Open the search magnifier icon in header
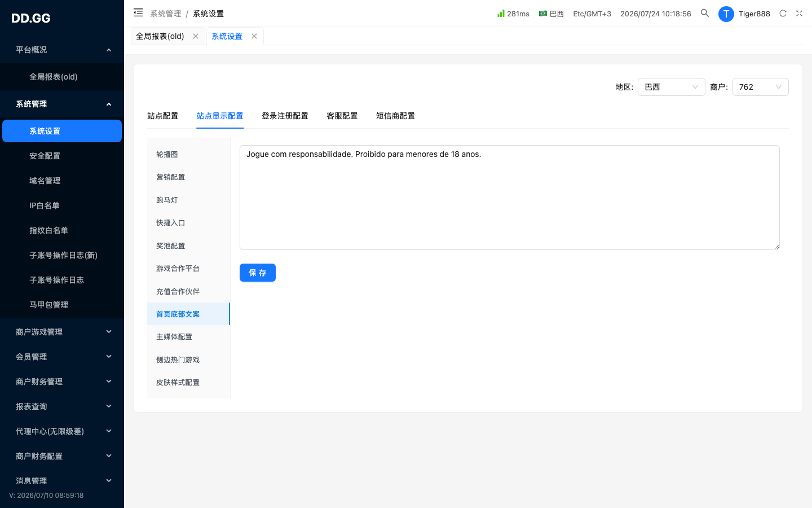 (x=705, y=13)
